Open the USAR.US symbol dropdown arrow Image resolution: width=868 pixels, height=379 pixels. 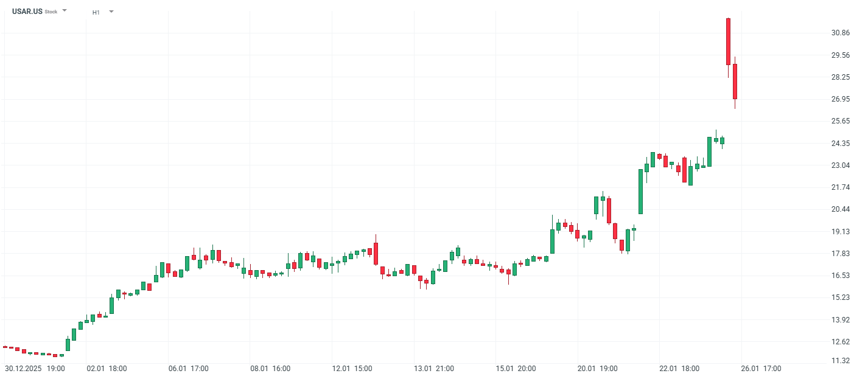(65, 11)
